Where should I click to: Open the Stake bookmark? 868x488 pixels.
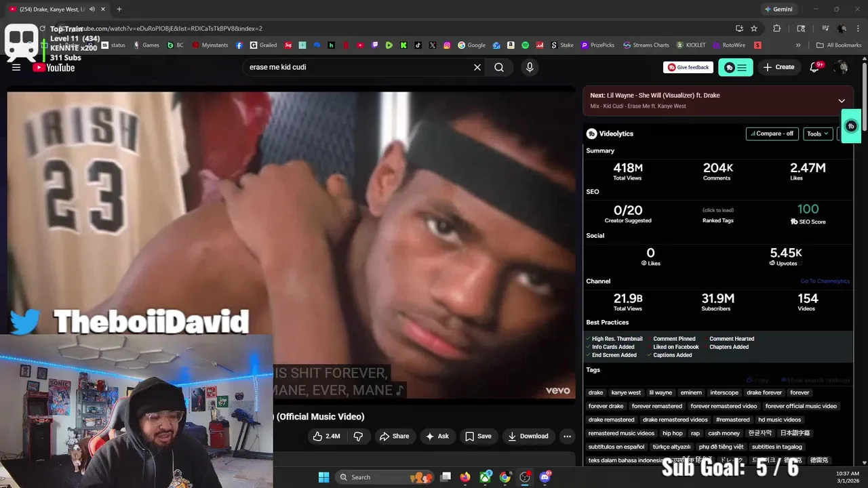pos(561,45)
